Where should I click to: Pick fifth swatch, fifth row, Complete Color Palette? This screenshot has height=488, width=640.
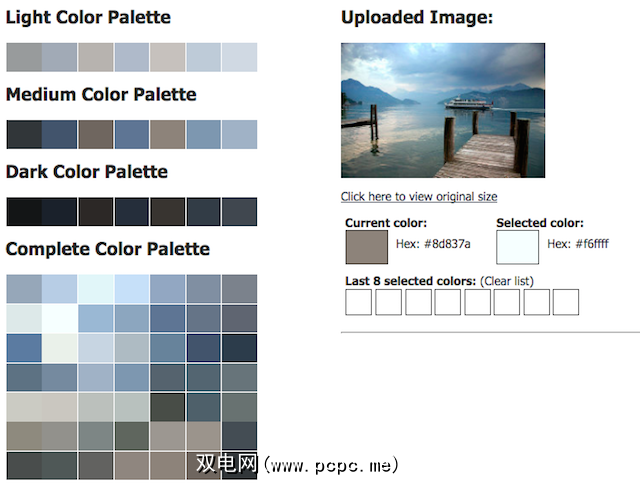click(168, 407)
